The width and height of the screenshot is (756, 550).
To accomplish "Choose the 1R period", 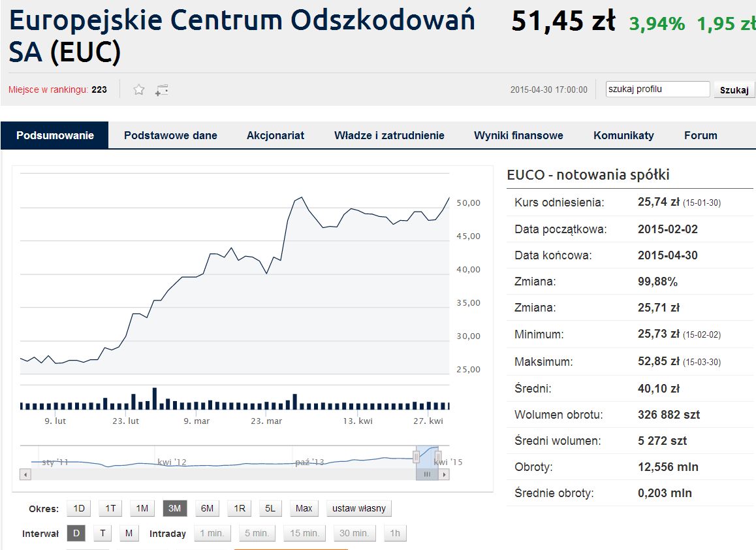I will (240, 508).
